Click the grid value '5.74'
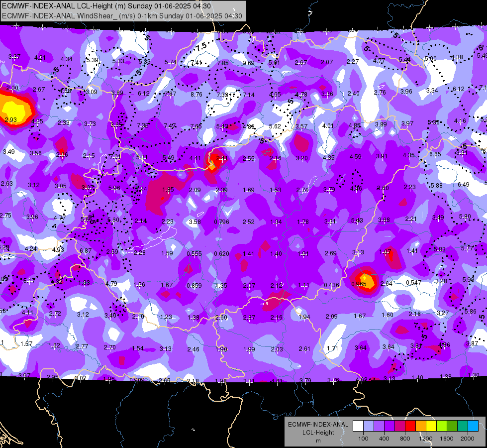 tap(170, 62)
